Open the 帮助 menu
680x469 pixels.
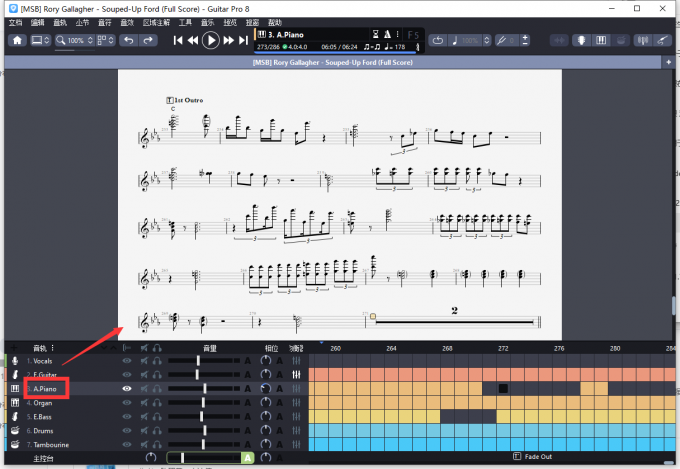click(276, 21)
